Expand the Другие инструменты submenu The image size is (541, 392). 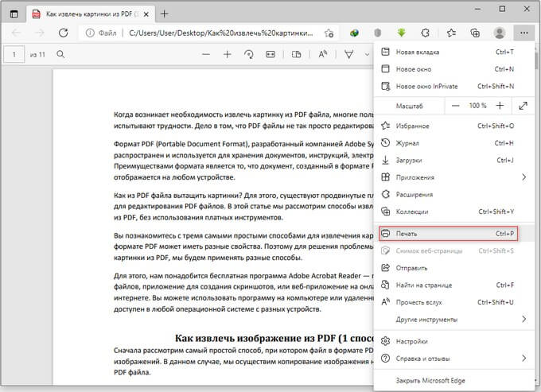pos(454,320)
